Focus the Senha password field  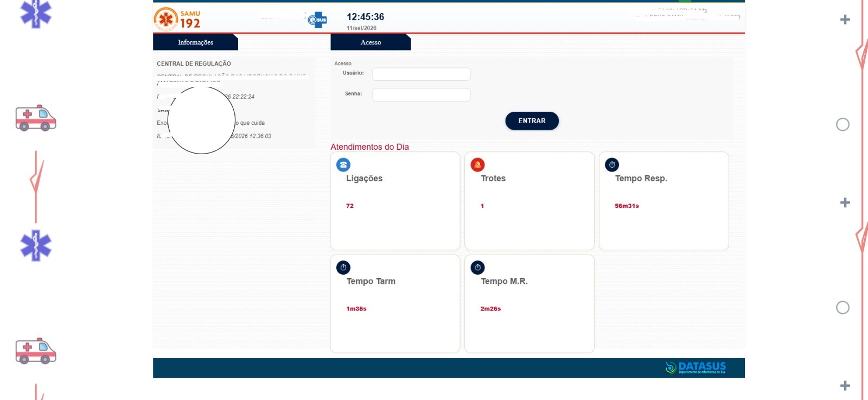pos(421,94)
